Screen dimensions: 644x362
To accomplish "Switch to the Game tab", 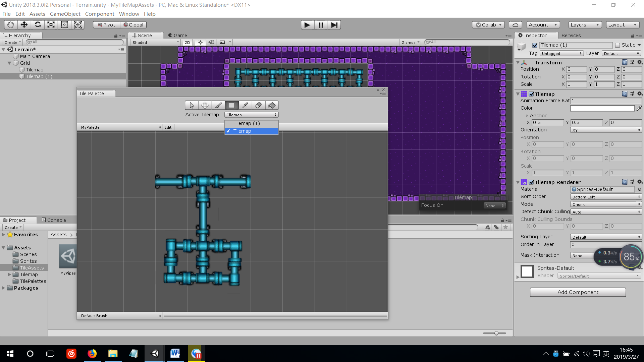I will (178, 35).
